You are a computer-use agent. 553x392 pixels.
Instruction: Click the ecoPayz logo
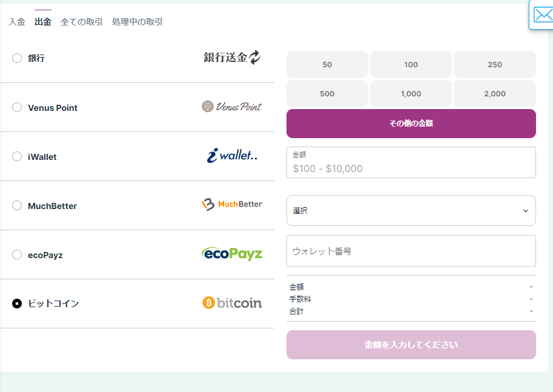point(232,254)
